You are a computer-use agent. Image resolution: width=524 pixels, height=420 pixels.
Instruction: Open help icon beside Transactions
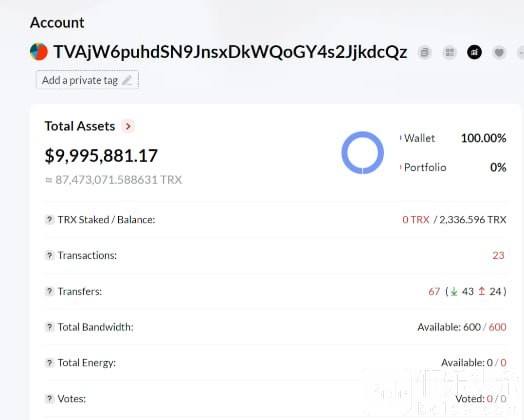[49, 256]
